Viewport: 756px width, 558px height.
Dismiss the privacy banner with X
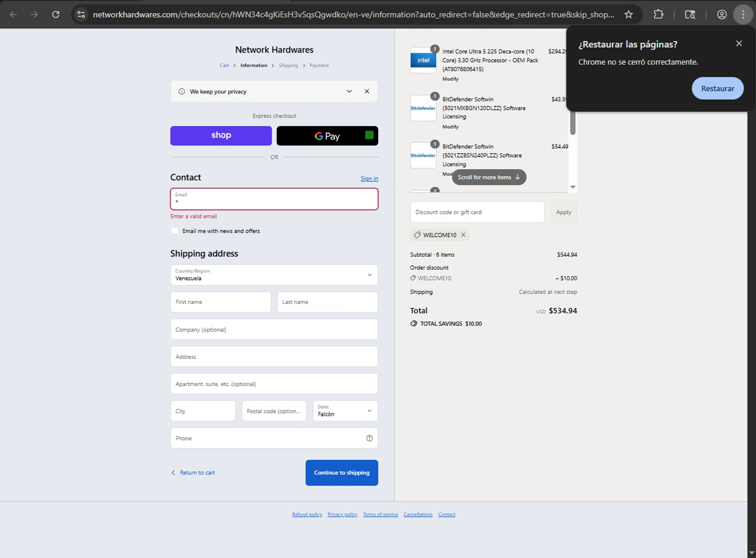coord(367,91)
